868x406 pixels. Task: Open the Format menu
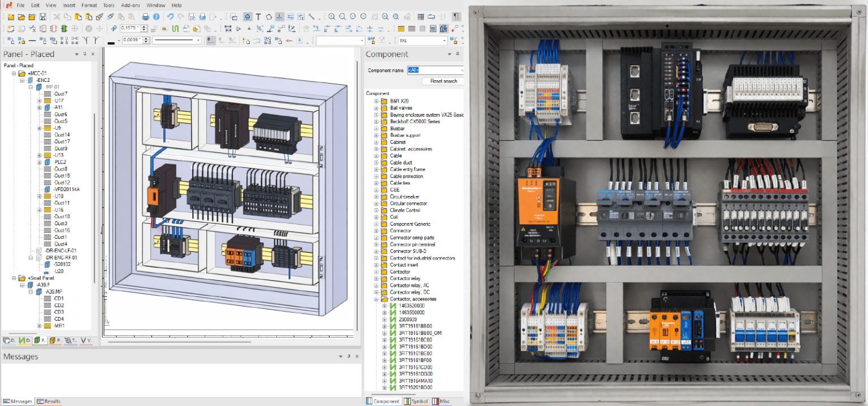89,5
